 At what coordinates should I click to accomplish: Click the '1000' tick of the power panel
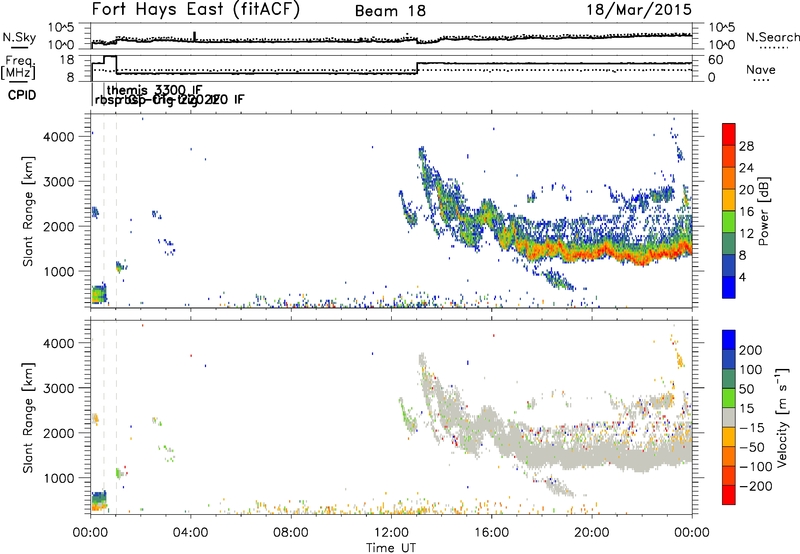pyautogui.click(x=59, y=271)
